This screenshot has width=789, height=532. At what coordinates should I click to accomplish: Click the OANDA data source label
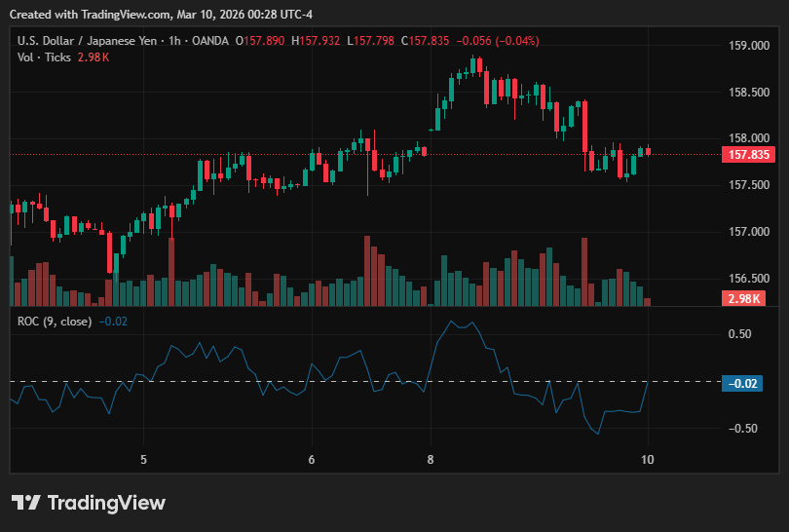tap(210, 41)
